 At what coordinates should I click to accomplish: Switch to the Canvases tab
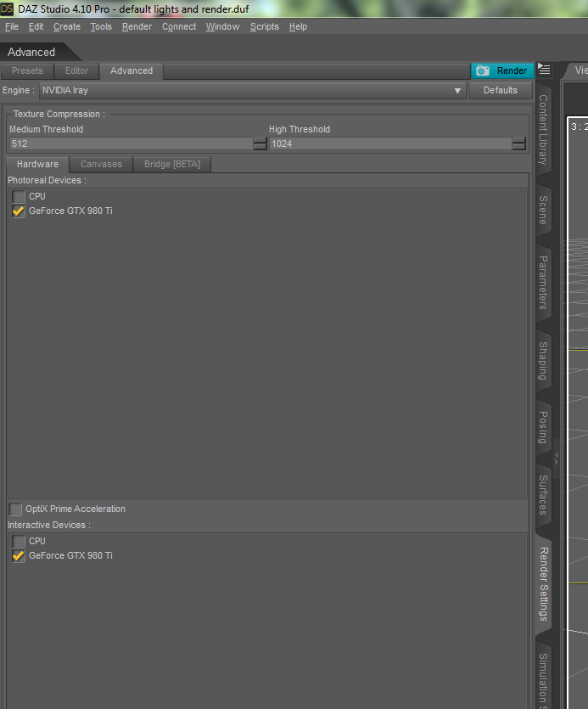click(101, 164)
